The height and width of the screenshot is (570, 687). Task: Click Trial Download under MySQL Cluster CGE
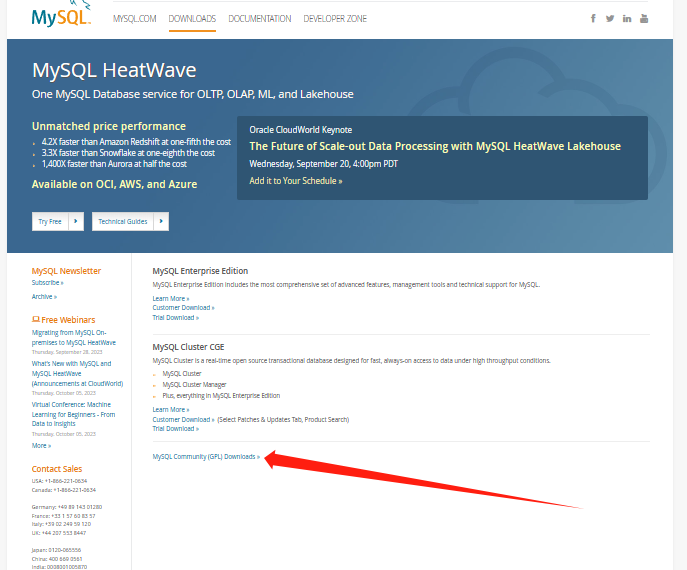[176, 428]
